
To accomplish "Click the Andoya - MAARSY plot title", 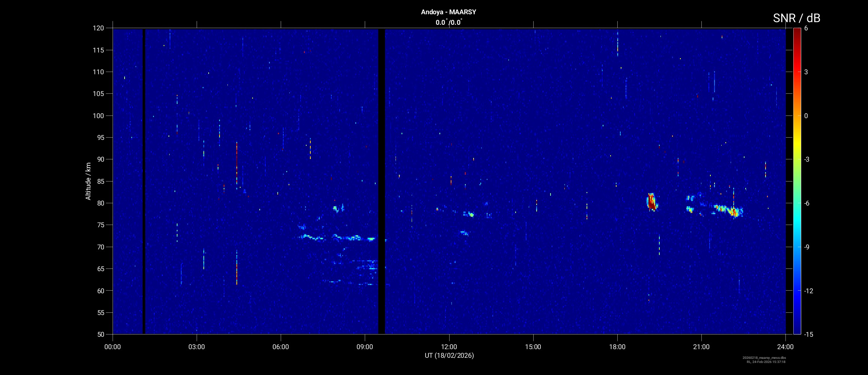I will tap(448, 12).
